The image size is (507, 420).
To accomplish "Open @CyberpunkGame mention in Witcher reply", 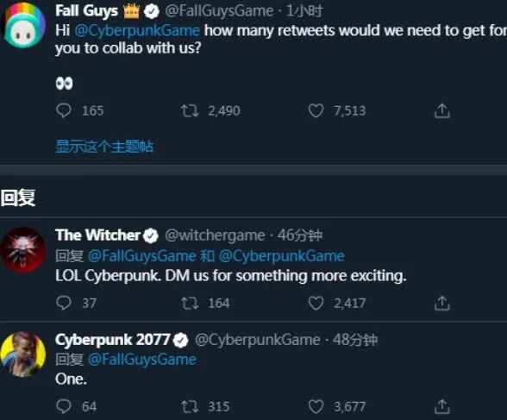I will tap(282, 256).
